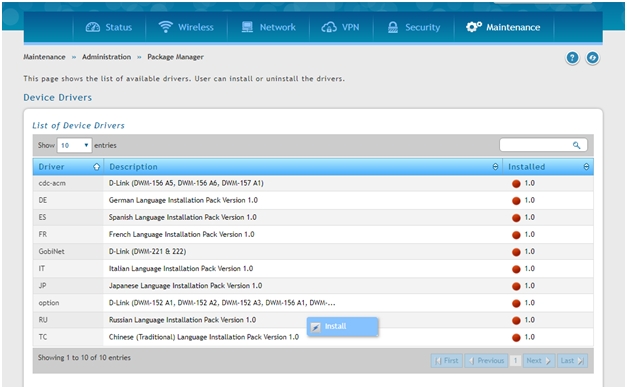Jump to the Last page
Image resolution: width=627 pixels, height=389 pixels.
[x=572, y=361]
